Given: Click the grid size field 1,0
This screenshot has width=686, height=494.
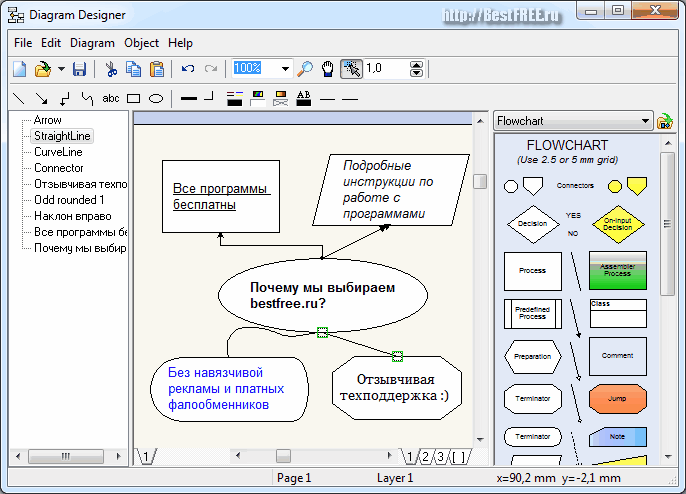Looking at the screenshot, I should click(387, 69).
